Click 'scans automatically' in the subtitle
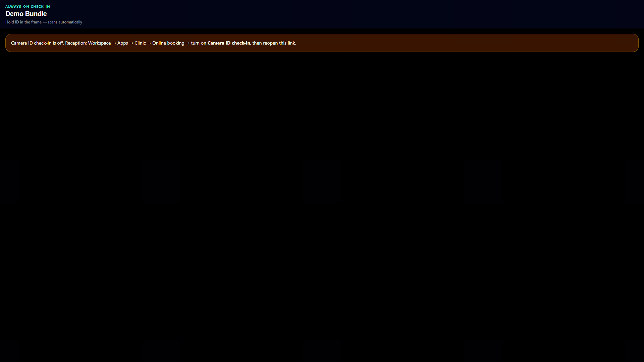Viewport: 644px width, 362px height. click(x=65, y=22)
